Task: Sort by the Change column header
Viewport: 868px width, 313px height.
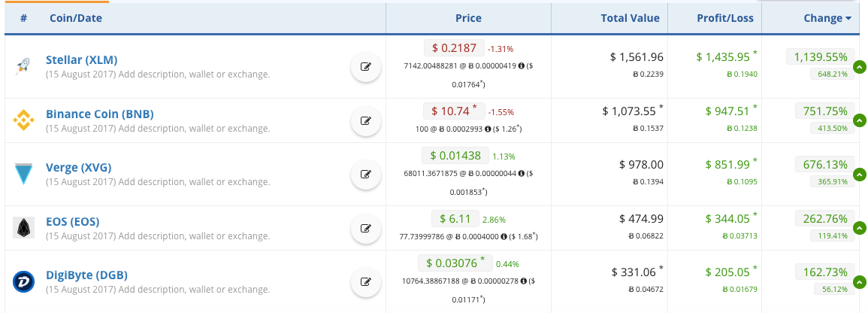Action: coord(827,18)
